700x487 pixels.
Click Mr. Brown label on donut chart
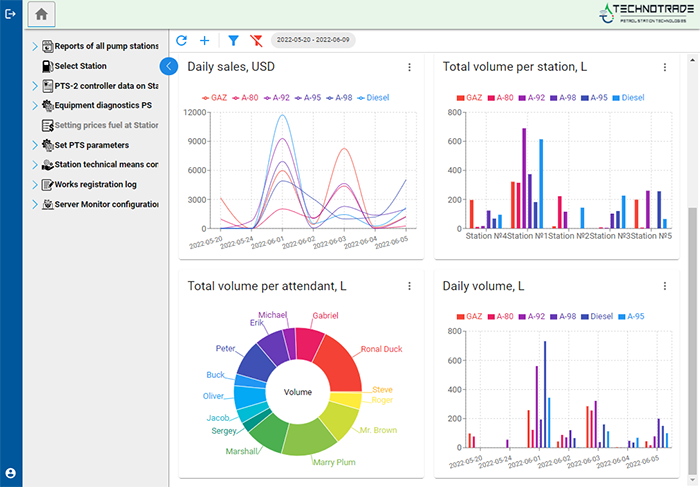(378, 430)
